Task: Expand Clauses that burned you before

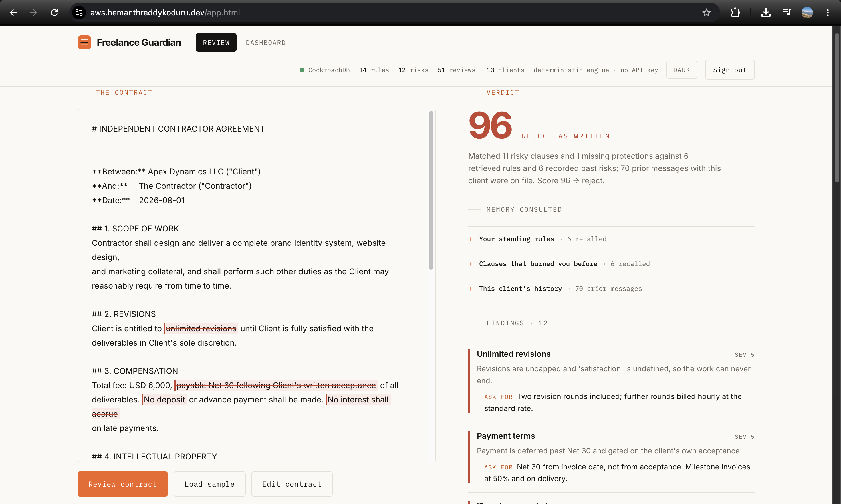Action: click(x=611, y=263)
